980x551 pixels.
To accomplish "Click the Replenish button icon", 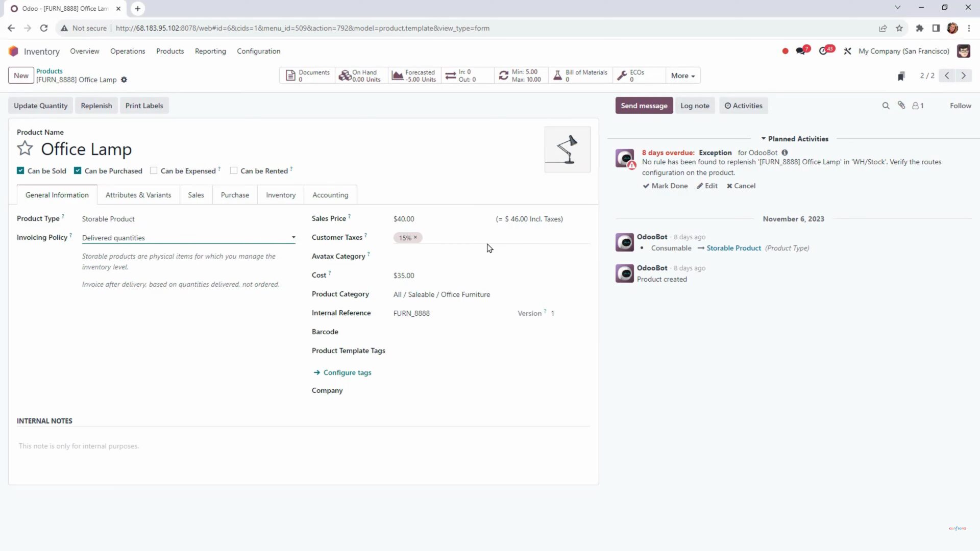I will 96,106.
